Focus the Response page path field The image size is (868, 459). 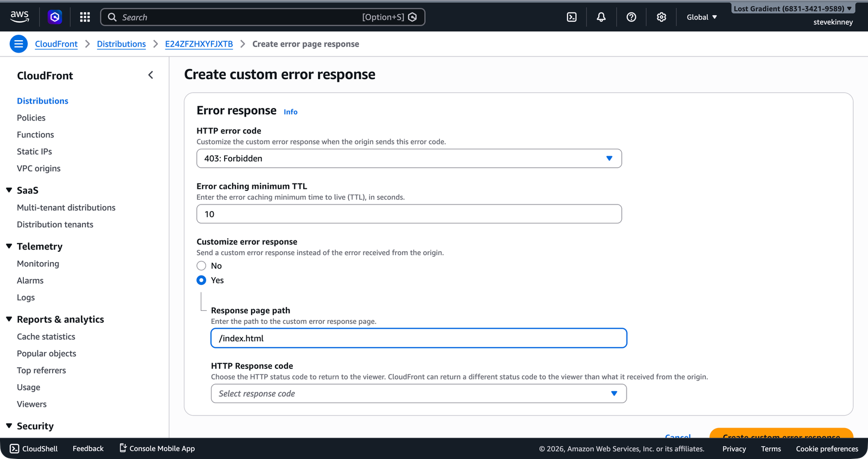tap(419, 338)
